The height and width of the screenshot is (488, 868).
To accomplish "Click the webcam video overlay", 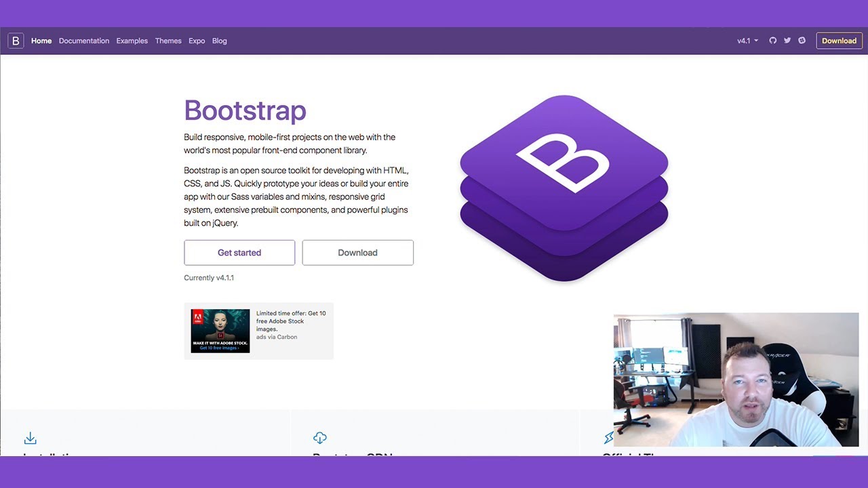I will click(x=736, y=380).
